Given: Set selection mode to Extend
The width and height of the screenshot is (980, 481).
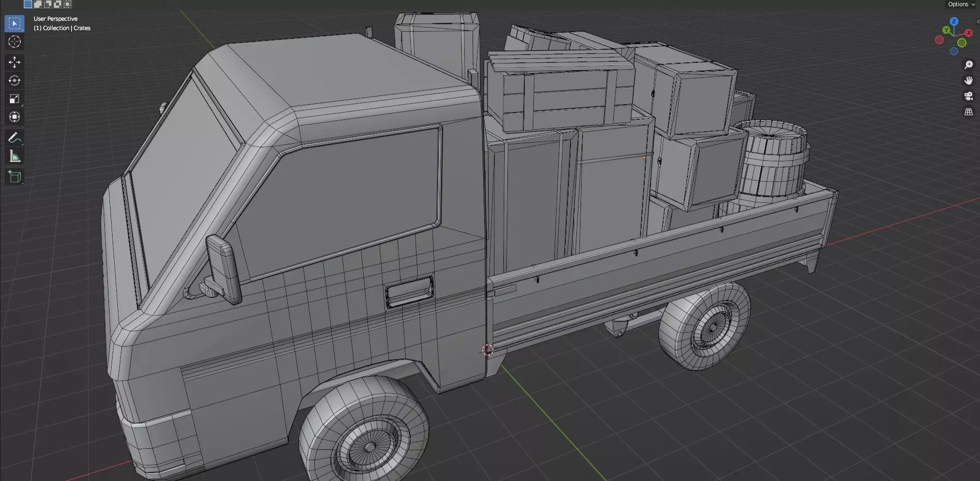Looking at the screenshot, I should [38, 4].
